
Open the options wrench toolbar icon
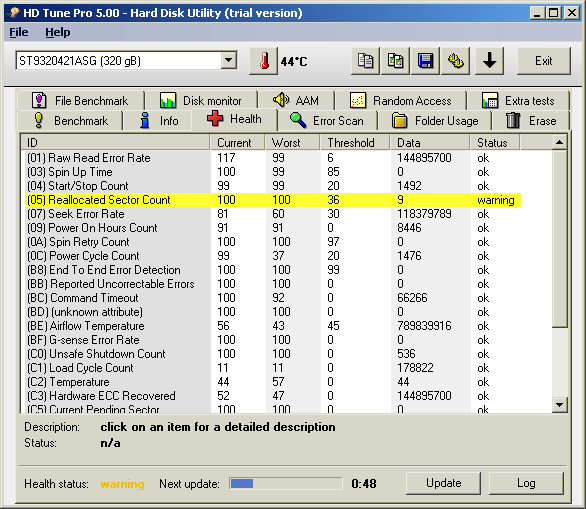(456, 61)
